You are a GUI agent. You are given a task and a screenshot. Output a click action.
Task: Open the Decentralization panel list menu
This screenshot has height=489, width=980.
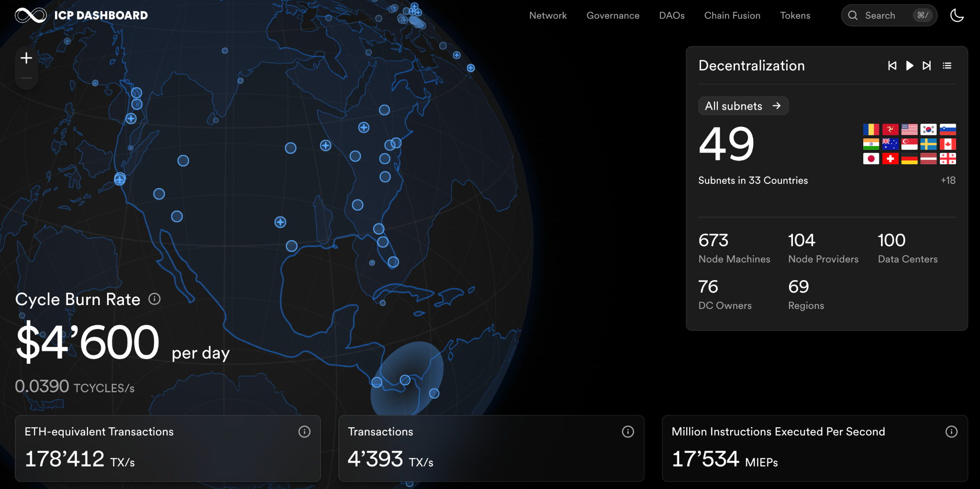tap(947, 66)
